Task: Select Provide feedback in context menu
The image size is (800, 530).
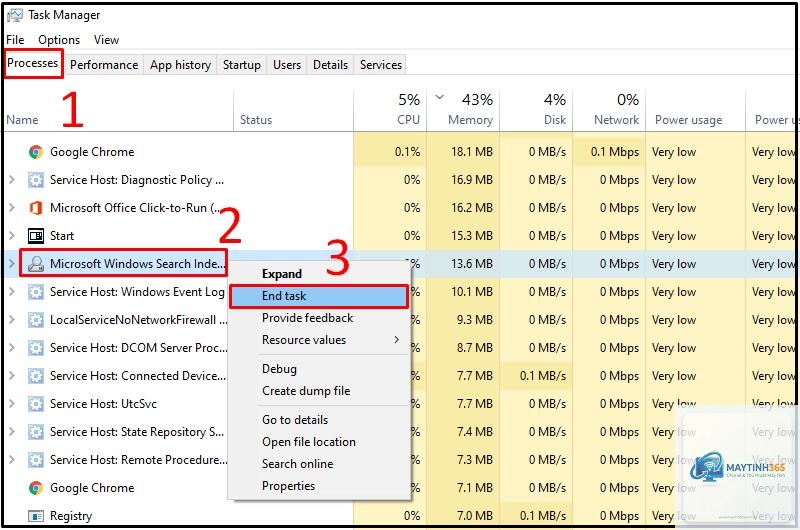Action: pyautogui.click(x=319, y=318)
